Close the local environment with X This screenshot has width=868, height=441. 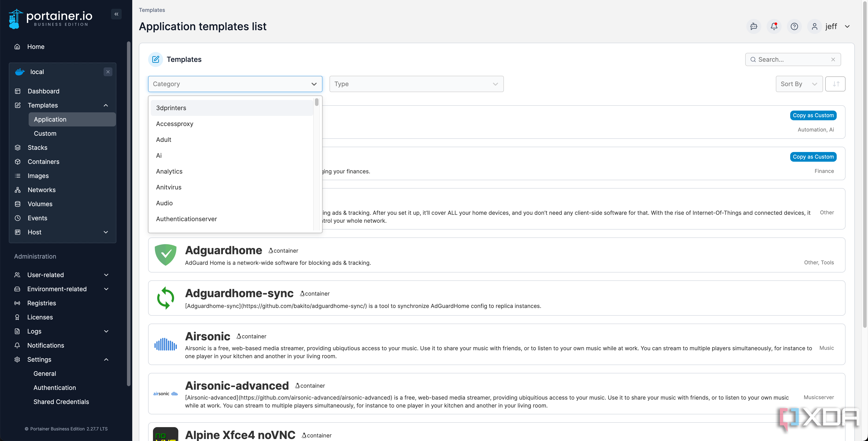point(108,72)
